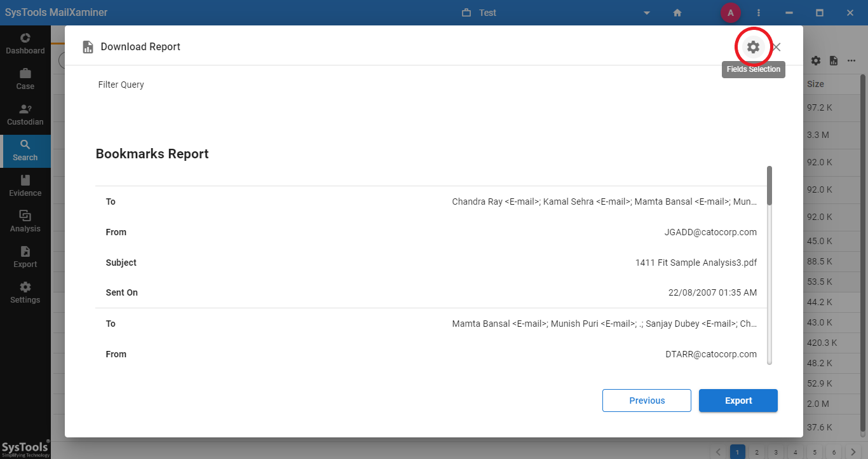Open Evidence section
Screen dimensions: 868x459
(25, 186)
